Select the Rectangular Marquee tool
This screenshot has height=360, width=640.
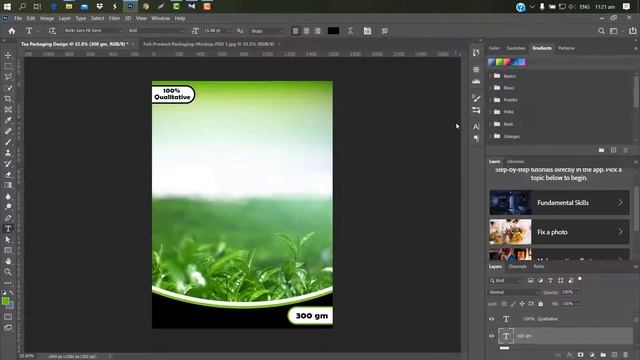point(8,66)
